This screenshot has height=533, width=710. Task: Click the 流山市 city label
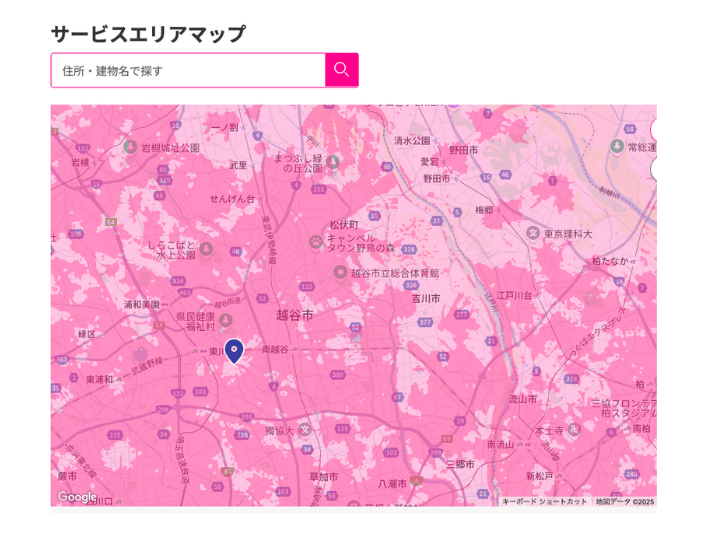pyautogui.click(x=522, y=399)
